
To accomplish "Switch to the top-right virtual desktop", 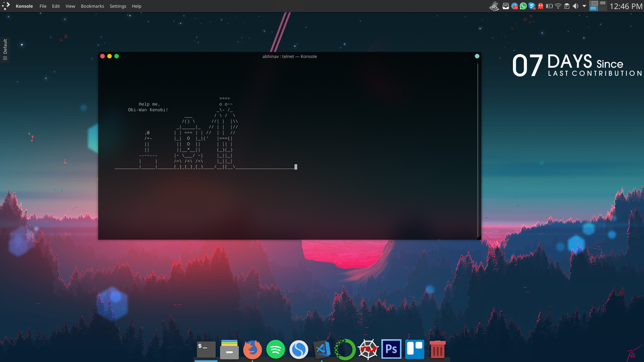I will click(x=603, y=3).
